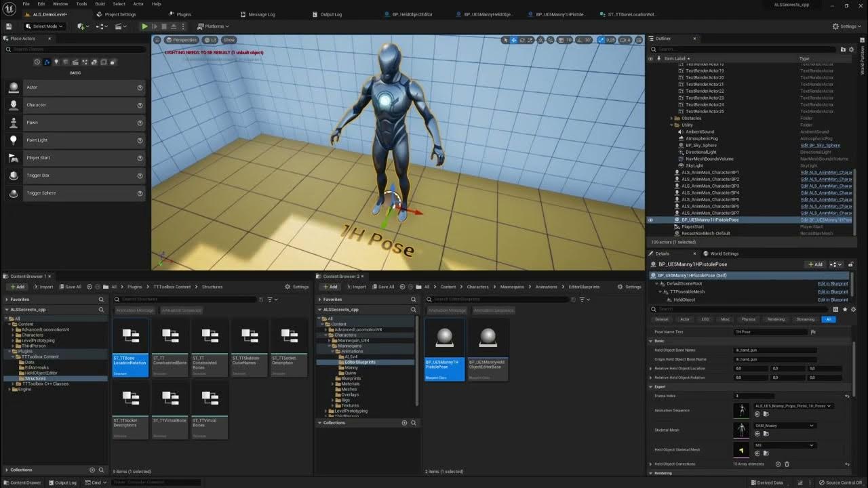868x488 pixels.
Task: Remove all Held Object Corrections elements
Action: click(x=787, y=464)
